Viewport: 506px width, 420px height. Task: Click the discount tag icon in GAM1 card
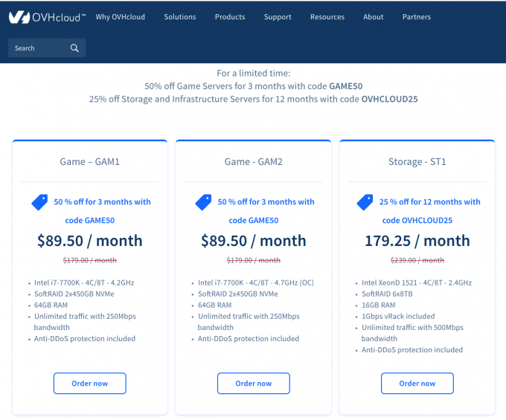pyautogui.click(x=39, y=202)
